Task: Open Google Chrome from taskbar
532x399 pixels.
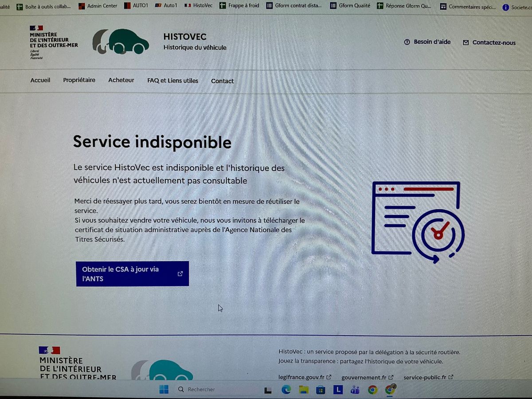Action: [x=372, y=390]
